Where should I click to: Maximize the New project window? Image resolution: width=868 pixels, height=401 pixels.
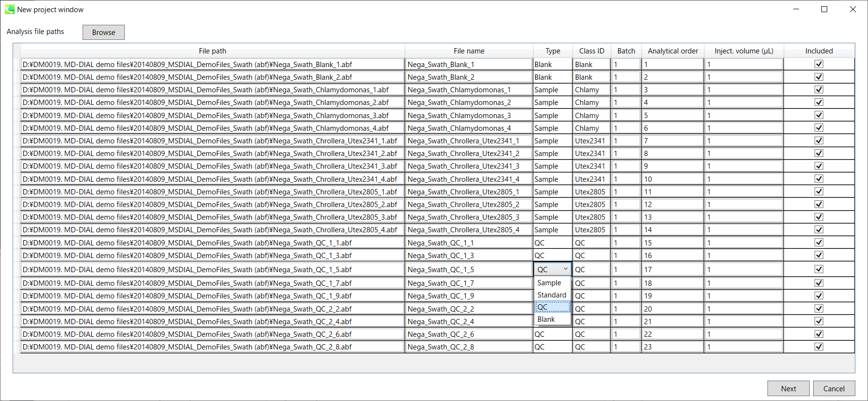[x=824, y=10]
